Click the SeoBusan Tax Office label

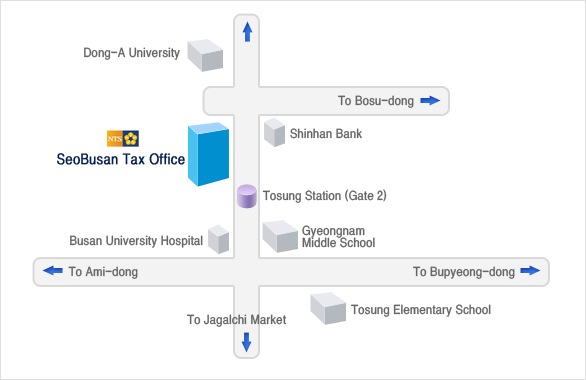(x=121, y=160)
